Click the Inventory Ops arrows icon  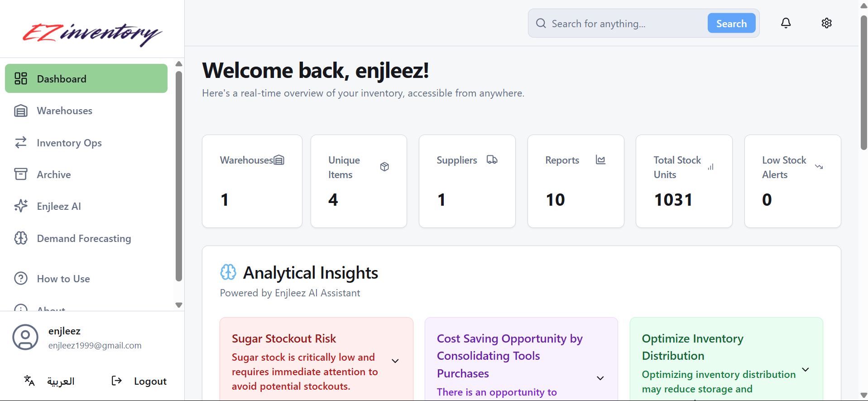pyautogui.click(x=21, y=143)
